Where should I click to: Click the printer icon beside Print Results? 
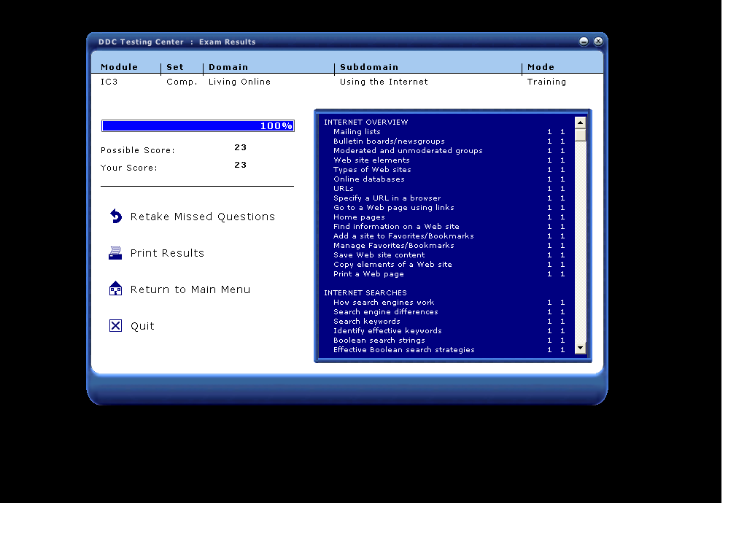[x=115, y=253]
